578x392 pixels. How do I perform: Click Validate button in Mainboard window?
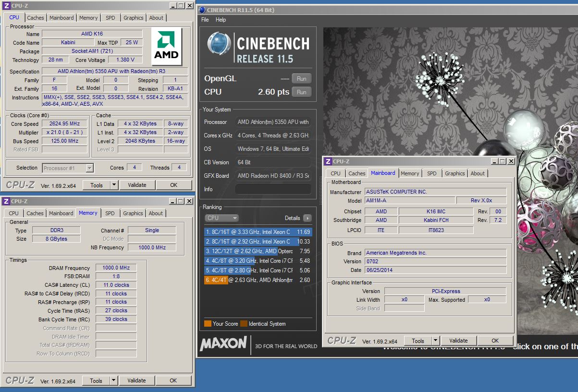(458, 341)
